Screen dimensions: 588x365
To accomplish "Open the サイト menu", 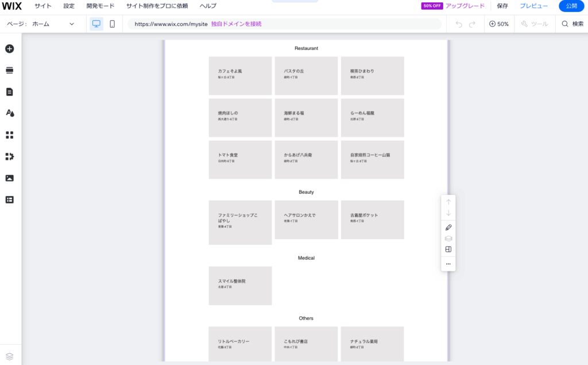I will 42,6.
